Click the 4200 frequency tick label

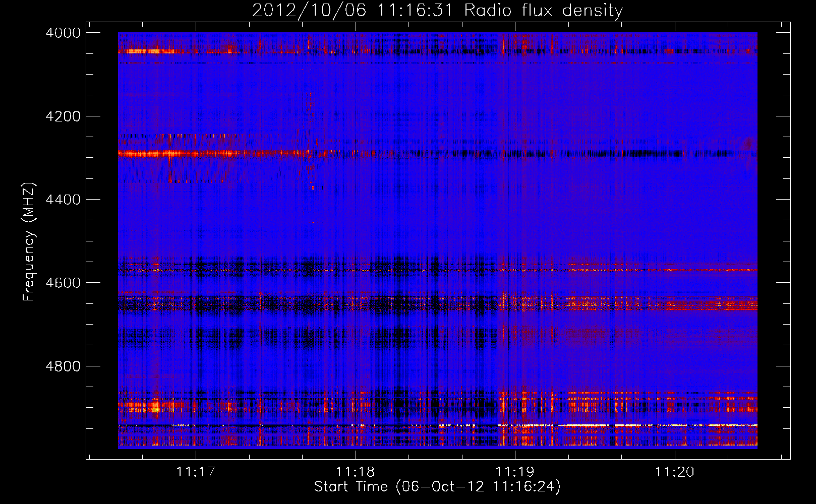point(63,116)
